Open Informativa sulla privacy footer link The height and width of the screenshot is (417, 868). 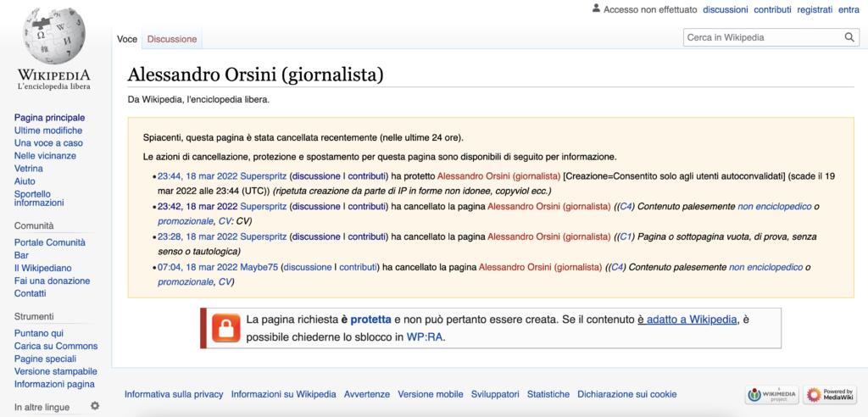174,394
